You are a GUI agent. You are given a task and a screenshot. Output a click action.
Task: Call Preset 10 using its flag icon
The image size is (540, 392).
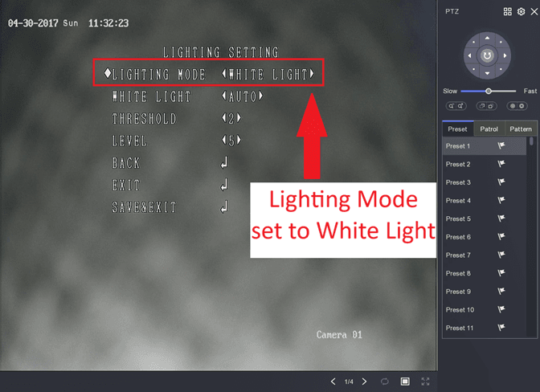501,309
